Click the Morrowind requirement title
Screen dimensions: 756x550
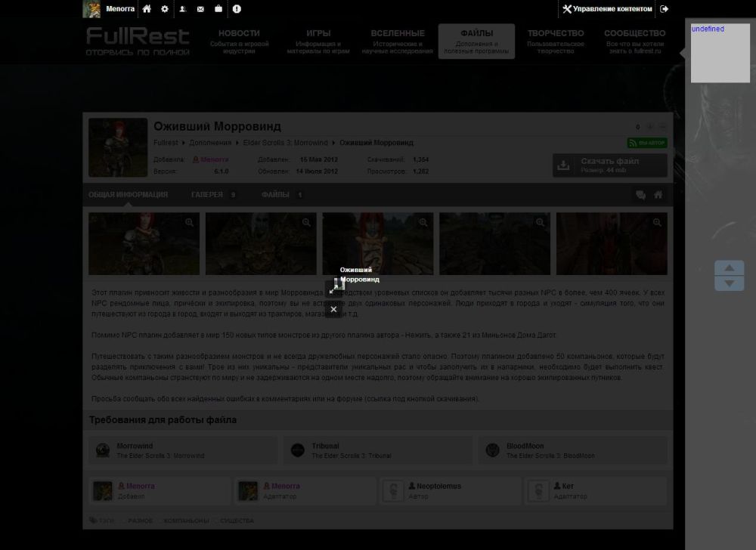135,446
